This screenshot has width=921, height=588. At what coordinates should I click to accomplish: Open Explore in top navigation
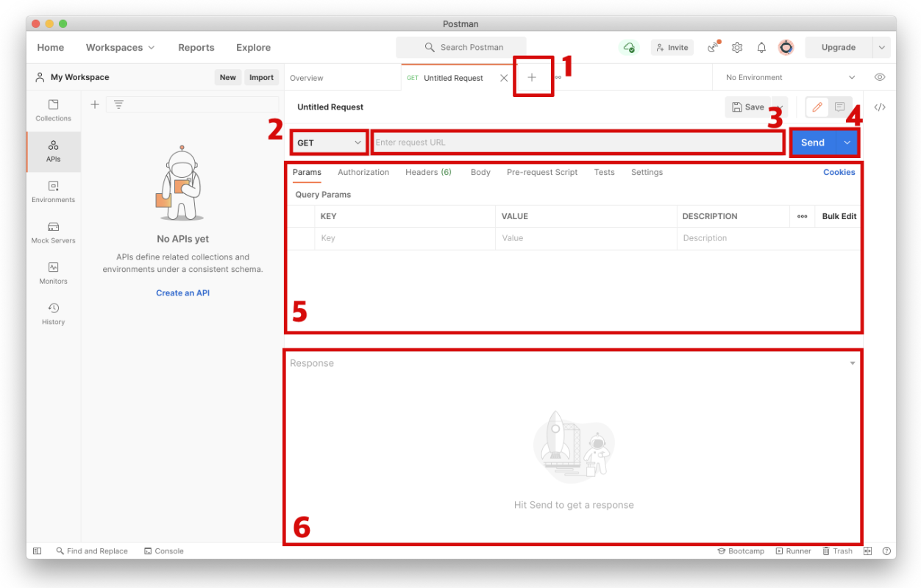point(253,47)
